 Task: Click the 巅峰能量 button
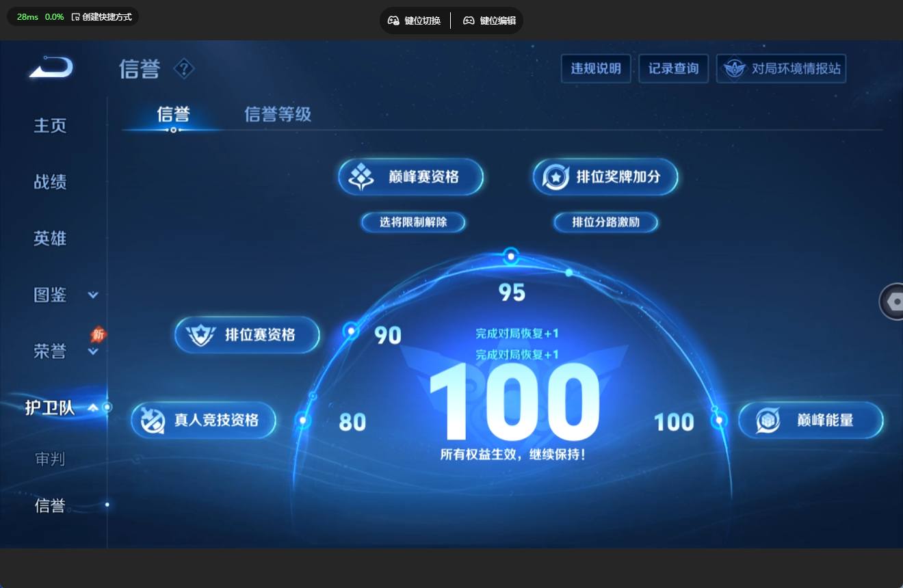[811, 420]
